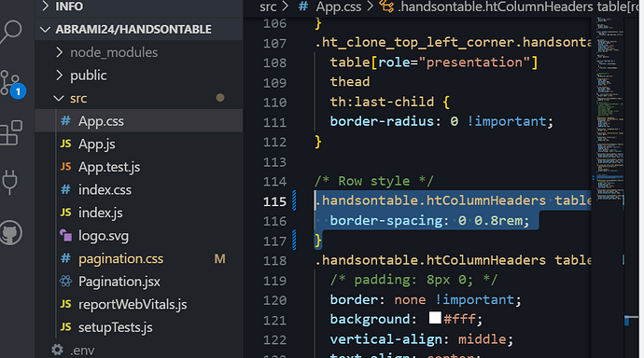Click the logo.svg file icon
The image size is (644, 358).
65,235
